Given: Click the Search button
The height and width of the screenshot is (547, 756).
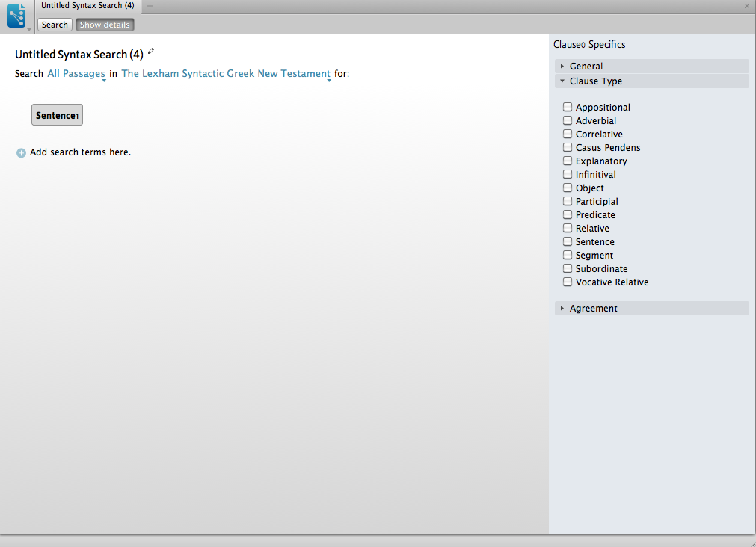Looking at the screenshot, I should (55, 25).
